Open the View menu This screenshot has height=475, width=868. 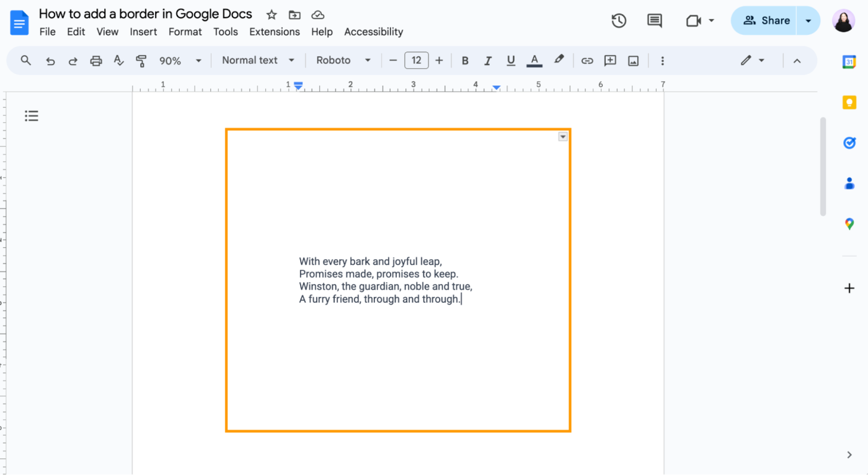click(x=107, y=32)
